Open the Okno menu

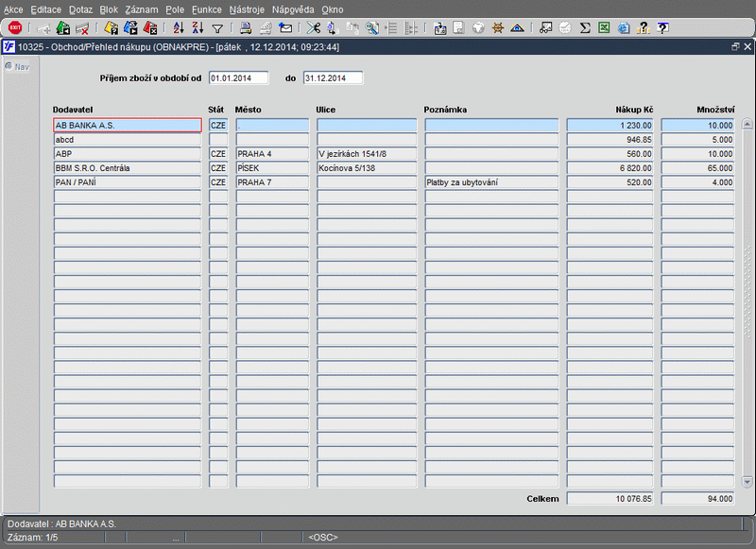[333, 9]
